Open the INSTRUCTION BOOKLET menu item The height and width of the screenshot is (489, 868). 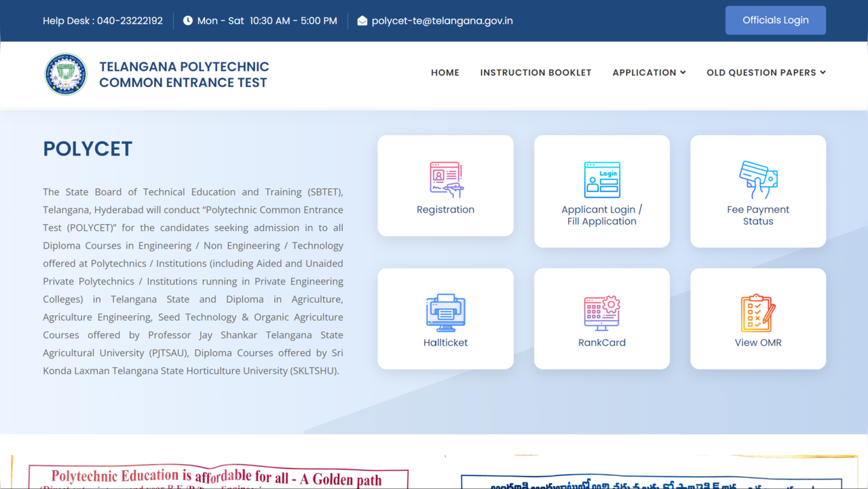coord(535,72)
